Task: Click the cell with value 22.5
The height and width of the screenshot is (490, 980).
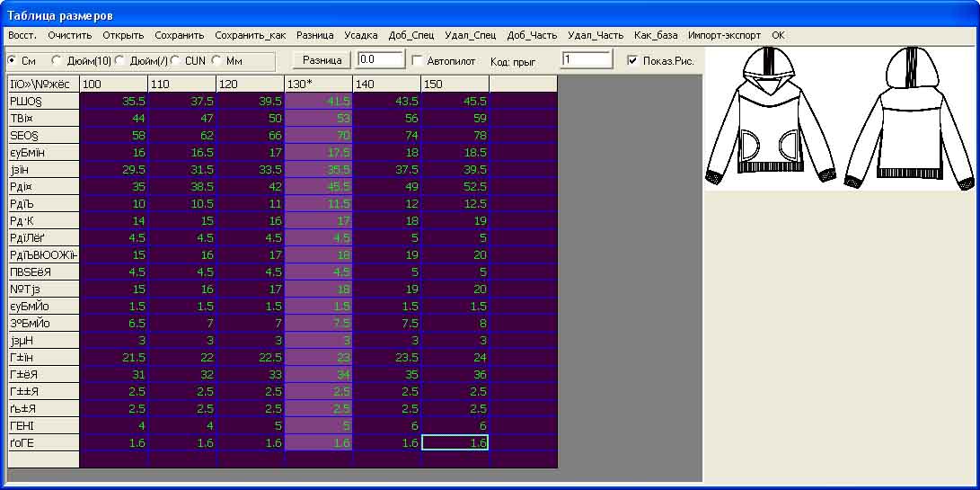Action: [250, 357]
